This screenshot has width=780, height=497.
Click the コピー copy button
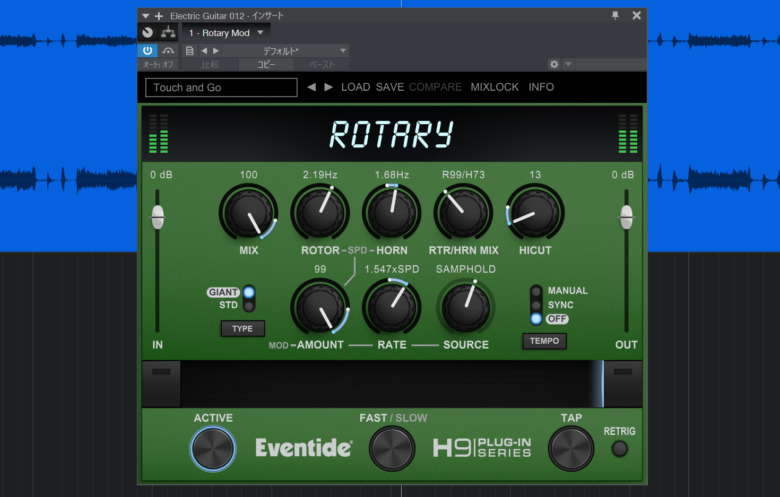click(266, 65)
